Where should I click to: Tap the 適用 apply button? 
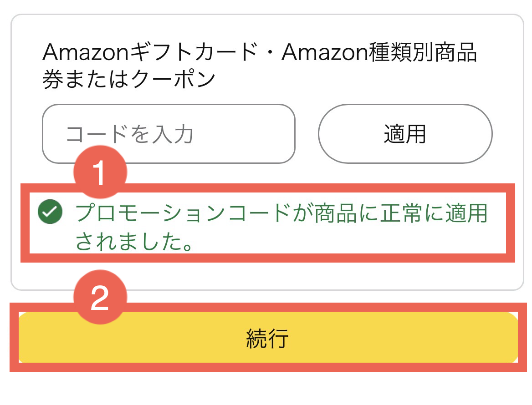tap(404, 134)
